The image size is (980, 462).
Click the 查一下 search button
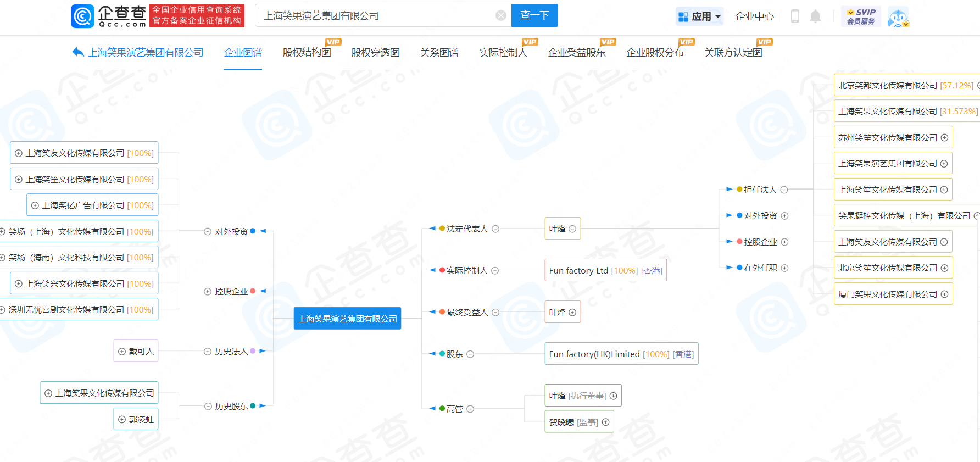point(534,15)
